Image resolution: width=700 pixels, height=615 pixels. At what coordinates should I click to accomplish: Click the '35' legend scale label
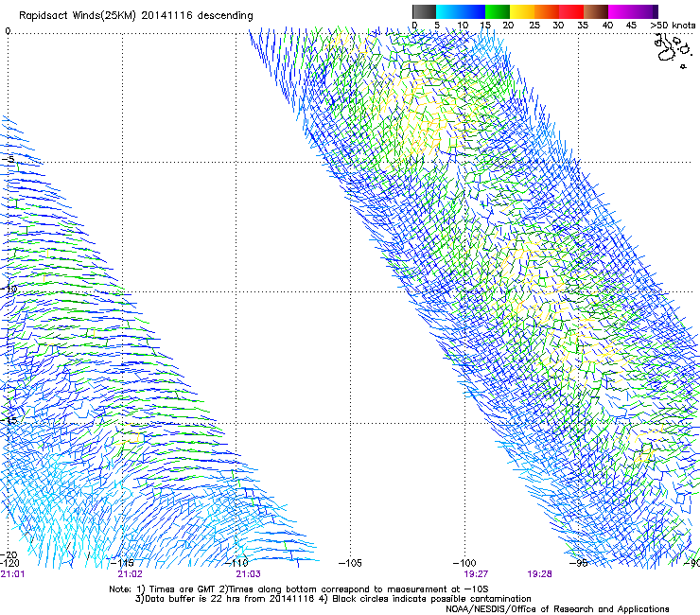click(583, 26)
